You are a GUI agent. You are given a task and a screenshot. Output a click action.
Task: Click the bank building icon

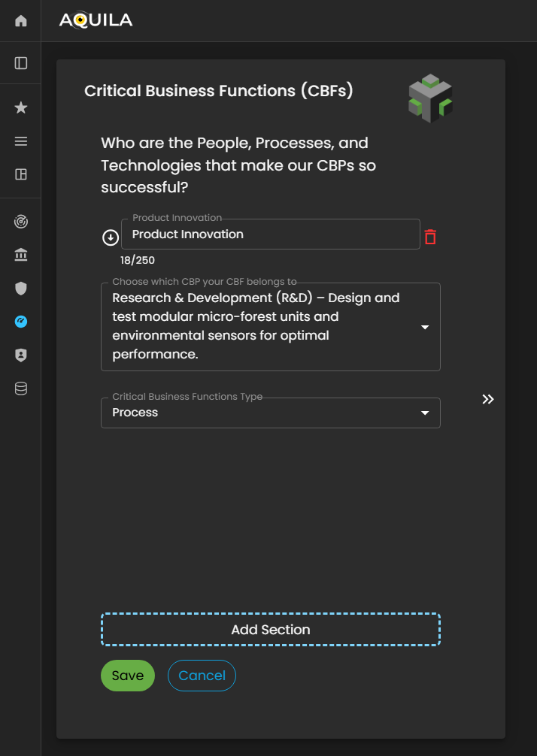(x=21, y=256)
